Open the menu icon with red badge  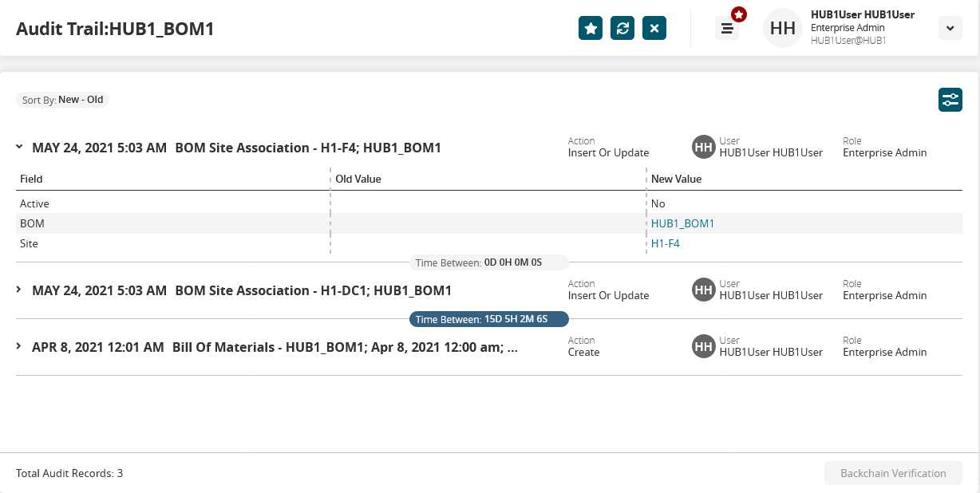click(727, 28)
